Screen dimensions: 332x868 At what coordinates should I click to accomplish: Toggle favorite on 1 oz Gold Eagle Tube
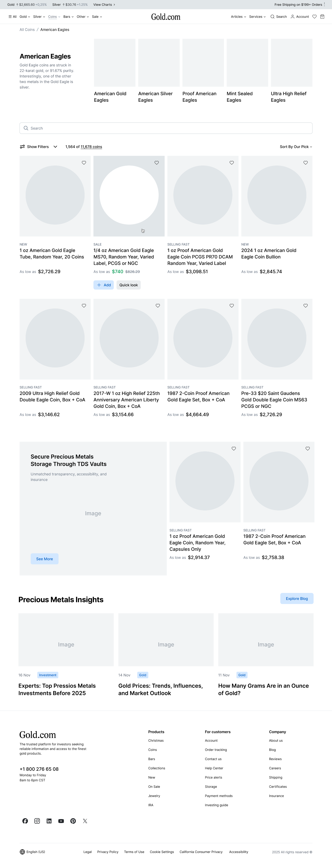[x=84, y=163]
